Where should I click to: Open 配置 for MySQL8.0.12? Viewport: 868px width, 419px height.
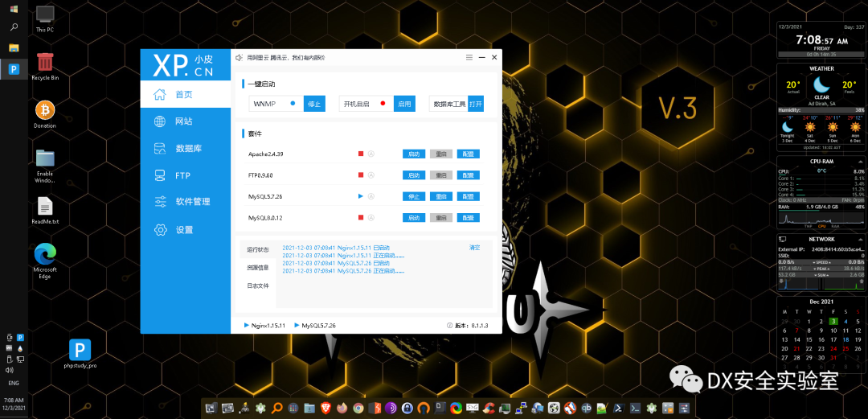click(x=469, y=218)
